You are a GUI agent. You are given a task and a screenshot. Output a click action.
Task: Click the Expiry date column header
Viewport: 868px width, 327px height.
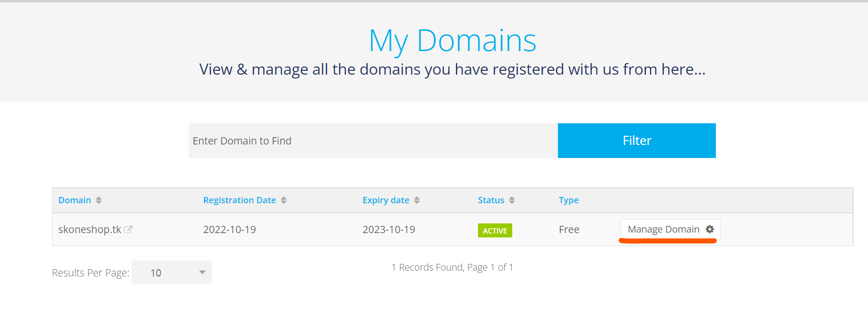(x=386, y=200)
